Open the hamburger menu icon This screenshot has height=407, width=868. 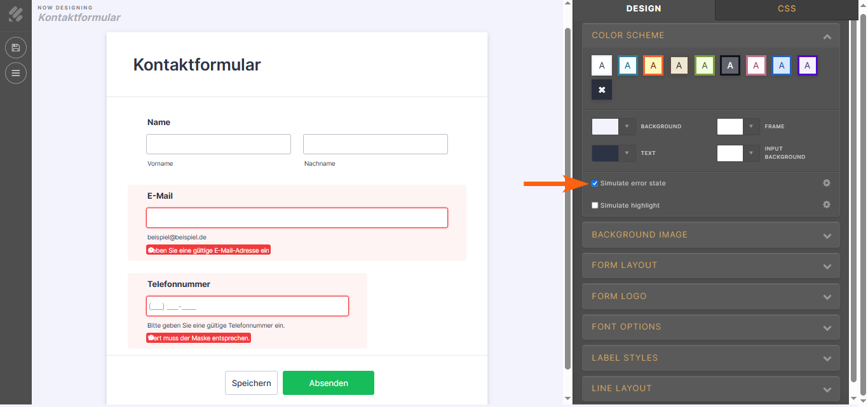point(16,73)
